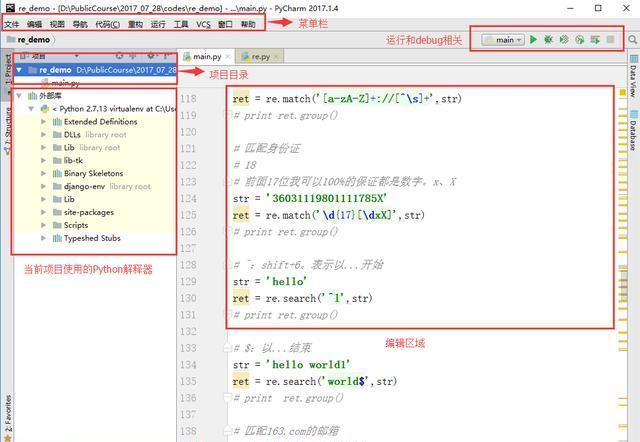640x442 pixels.
Task: Click scroll-from-source icon in project panel header
Action: click(119, 56)
